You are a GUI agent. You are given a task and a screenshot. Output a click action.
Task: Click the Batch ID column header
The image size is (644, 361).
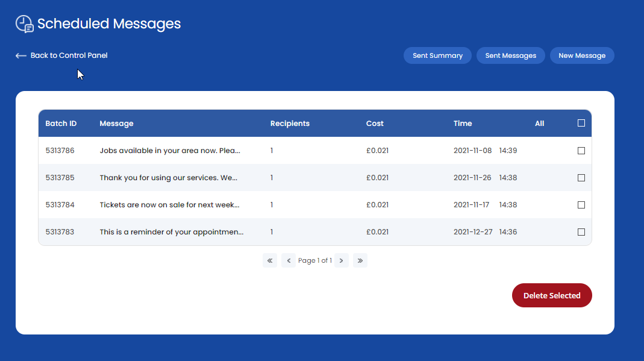(x=61, y=124)
